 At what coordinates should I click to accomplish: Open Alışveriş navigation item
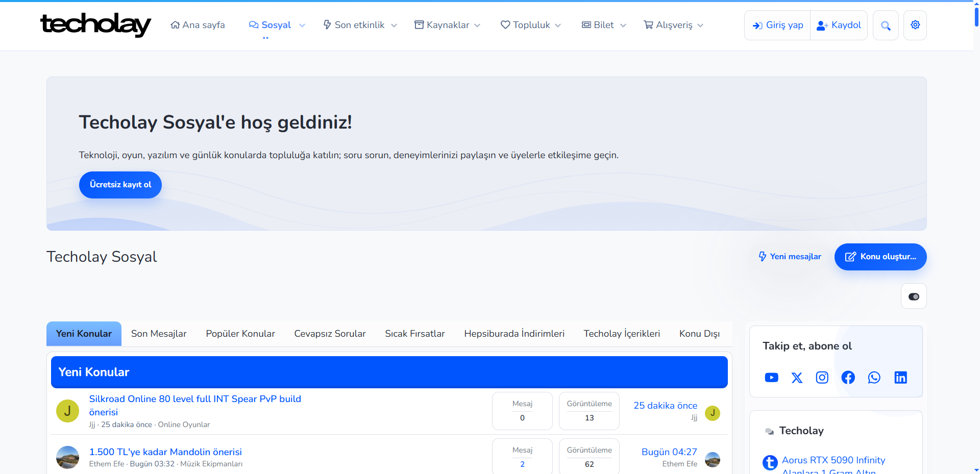pos(668,25)
